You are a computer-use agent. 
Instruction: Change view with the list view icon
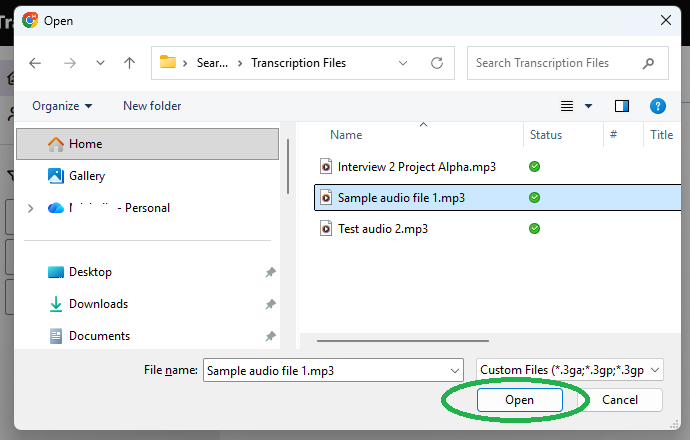pos(567,106)
